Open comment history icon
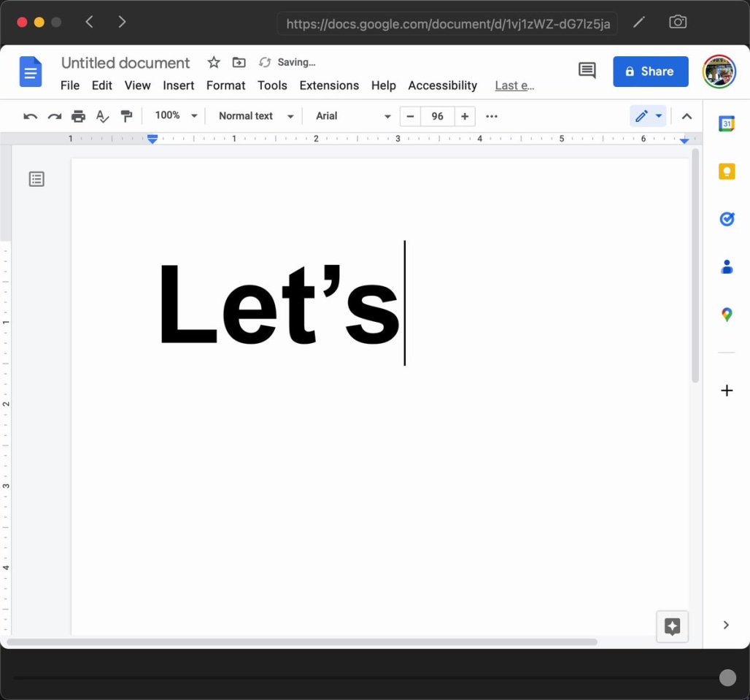 tap(587, 71)
